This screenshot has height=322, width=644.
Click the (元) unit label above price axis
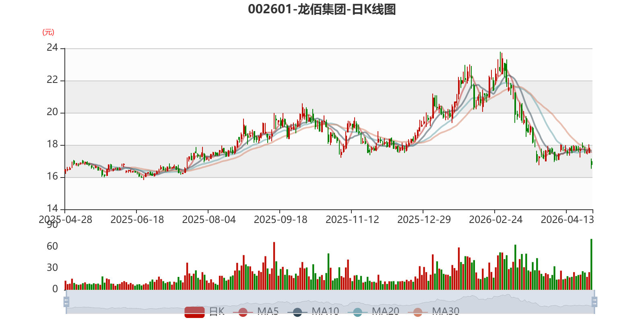pyautogui.click(x=48, y=32)
